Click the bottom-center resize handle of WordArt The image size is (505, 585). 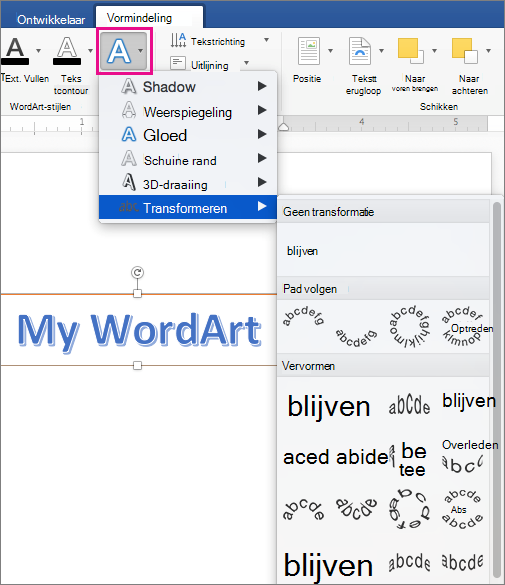(x=137, y=366)
